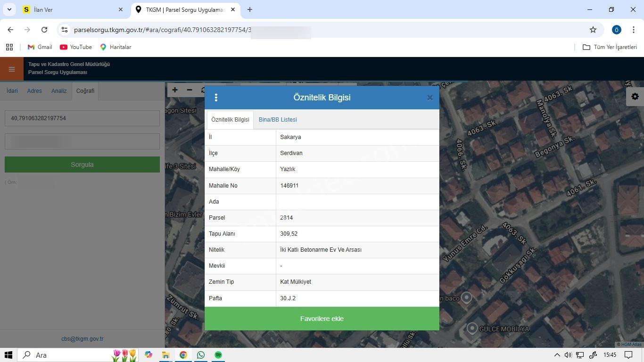Close the TKGM Parsel Sorgu tab
This screenshot has width=644, height=362.
tap(233, 9)
